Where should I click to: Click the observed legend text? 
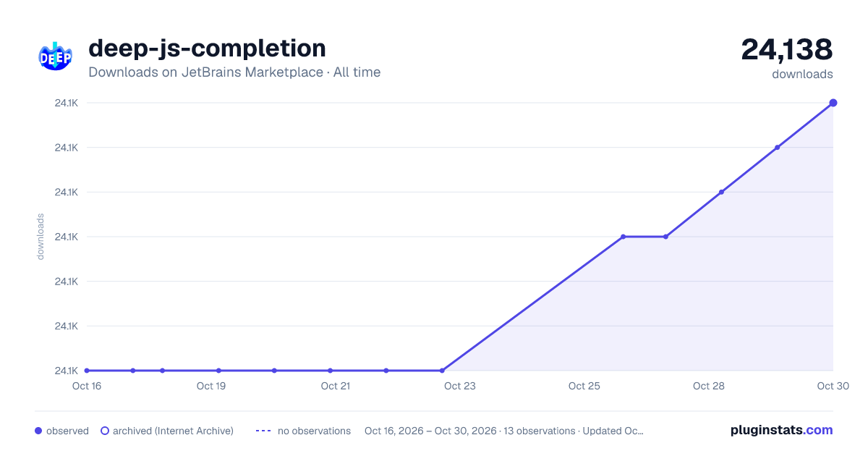click(67, 431)
